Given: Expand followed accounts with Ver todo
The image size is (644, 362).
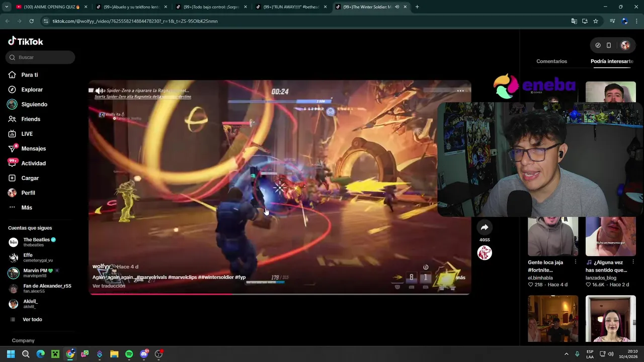Looking at the screenshot, I should [x=32, y=320].
